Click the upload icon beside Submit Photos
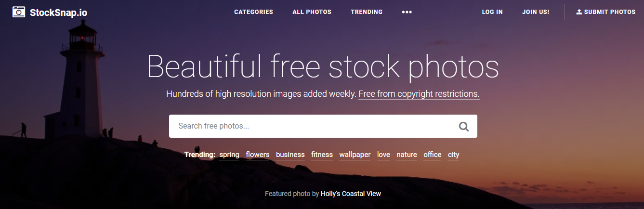 (579, 12)
